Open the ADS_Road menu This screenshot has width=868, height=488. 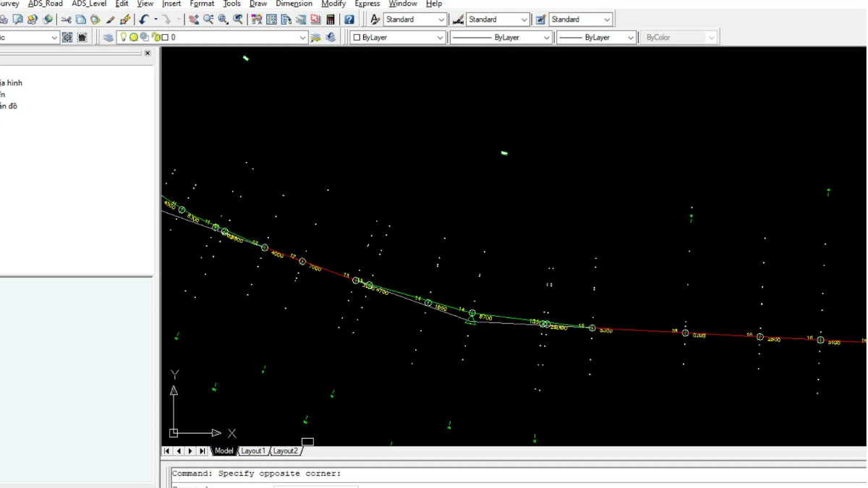(46, 4)
